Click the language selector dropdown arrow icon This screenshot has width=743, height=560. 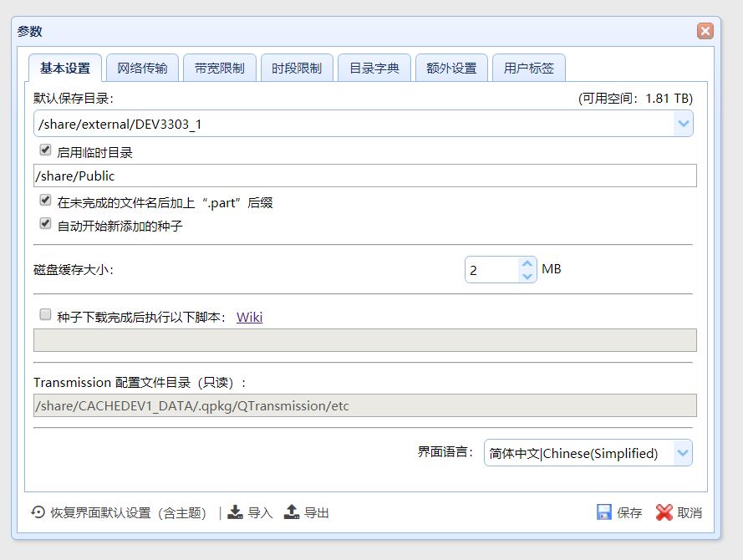coord(683,452)
